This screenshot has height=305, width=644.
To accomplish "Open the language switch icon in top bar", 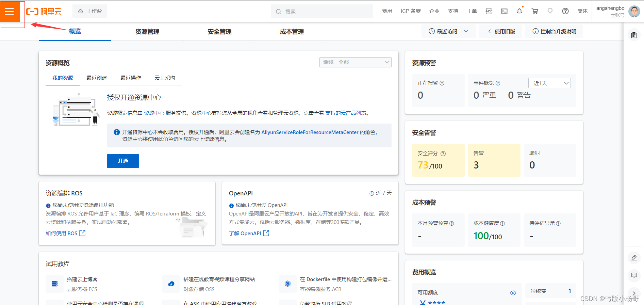I will 489,11.
